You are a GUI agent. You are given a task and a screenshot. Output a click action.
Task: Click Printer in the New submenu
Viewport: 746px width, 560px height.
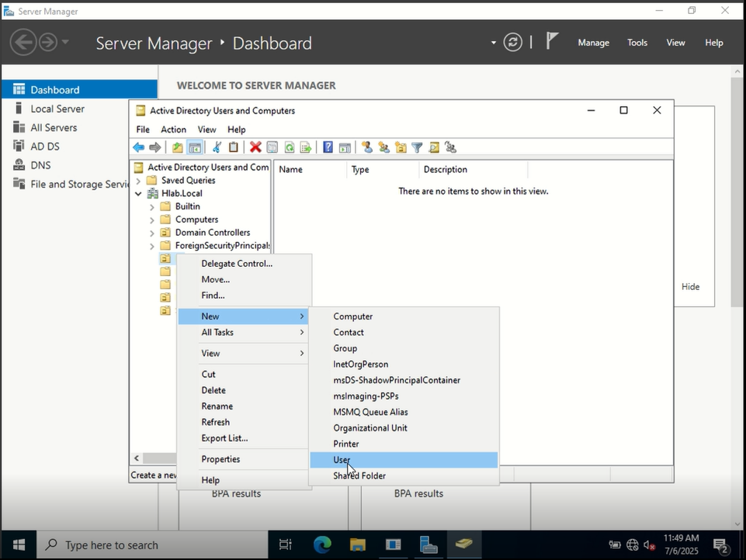point(404,444)
